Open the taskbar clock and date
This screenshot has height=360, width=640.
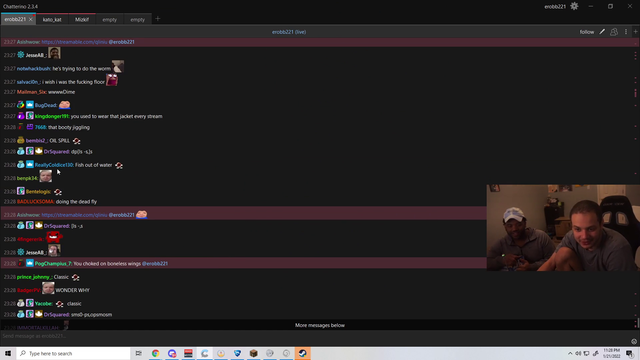point(611,353)
